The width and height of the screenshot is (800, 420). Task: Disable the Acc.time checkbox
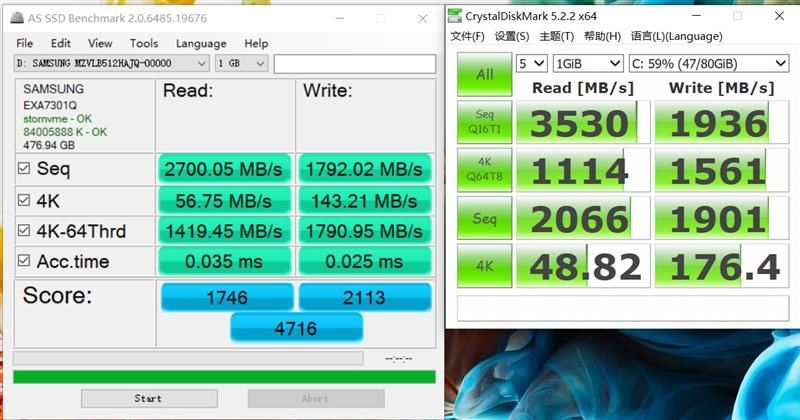pyautogui.click(x=23, y=261)
